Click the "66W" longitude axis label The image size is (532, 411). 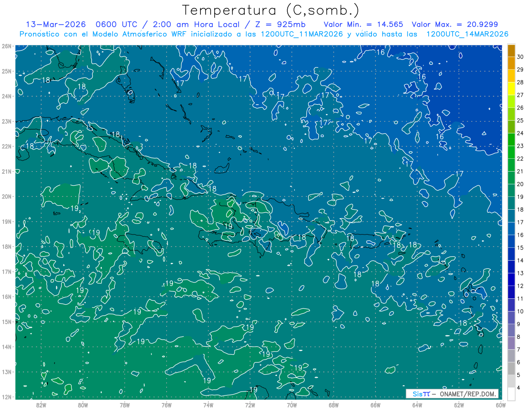[375, 404]
